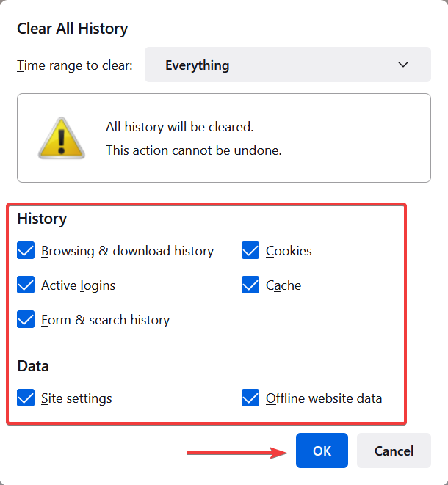The width and height of the screenshot is (448, 485).
Task: Uncheck Browsing & download history checkbox
Action: point(26,250)
